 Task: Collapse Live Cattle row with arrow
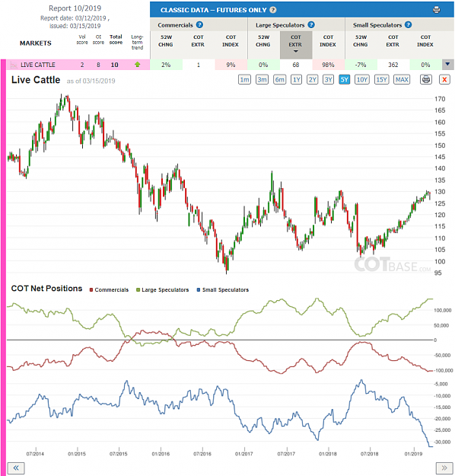pyautogui.click(x=447, y=65)
